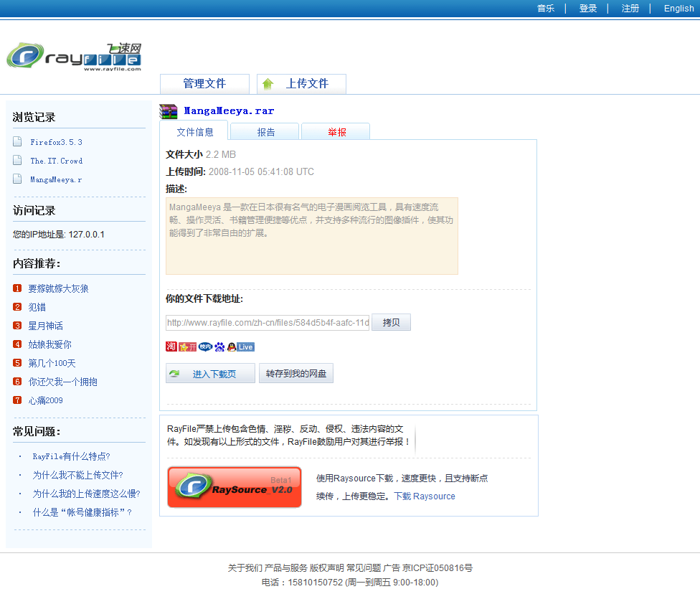
Task: Click red number 7 badge
Action: [x=17, y=400]
